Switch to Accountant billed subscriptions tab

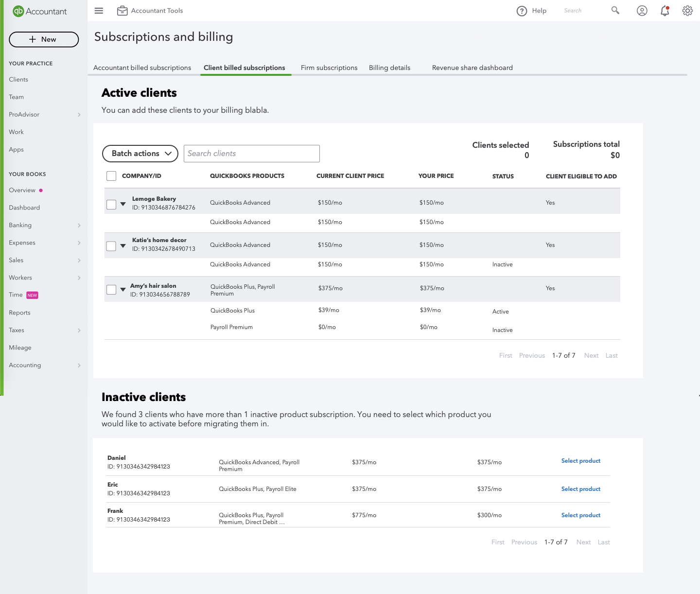tap(142, 68)
